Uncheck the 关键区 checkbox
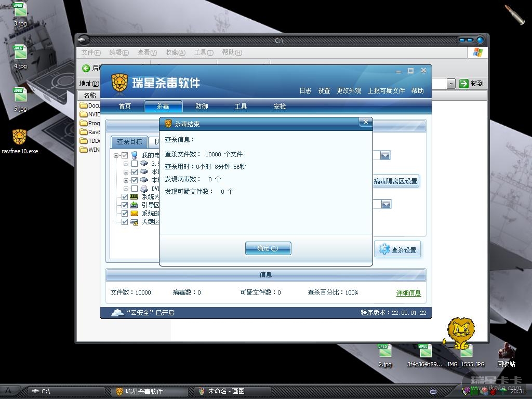This screenshot has width=532, height=399. click(125, 222)
